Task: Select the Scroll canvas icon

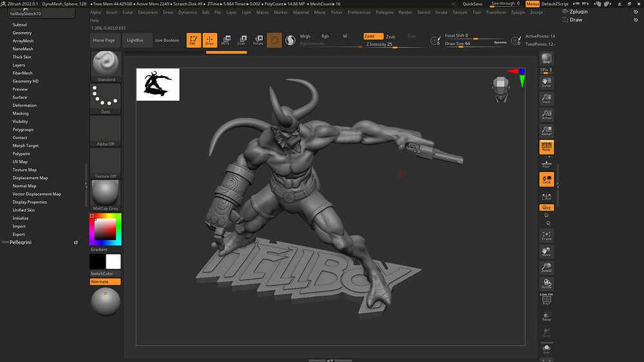Action: [x=546, y=82]
